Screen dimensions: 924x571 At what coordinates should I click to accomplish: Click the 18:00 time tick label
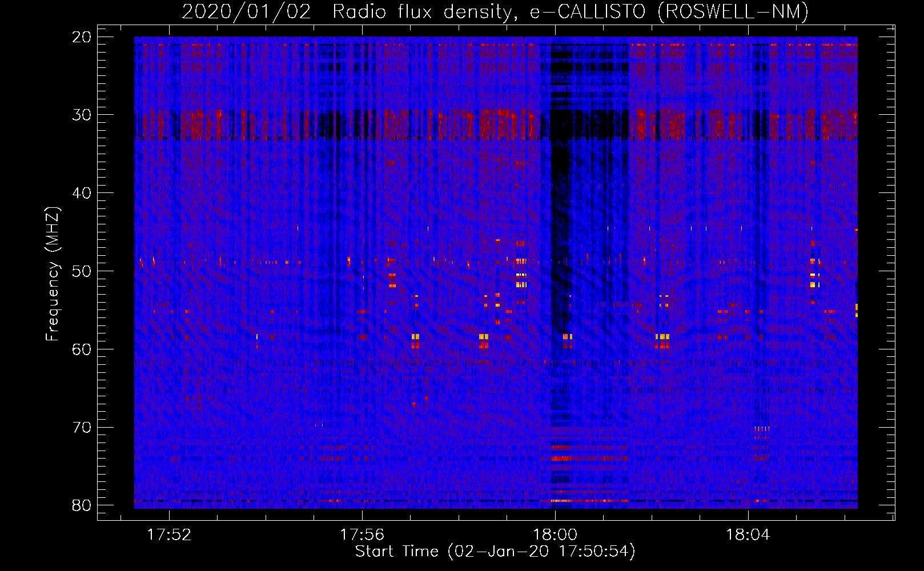[555, 535]
